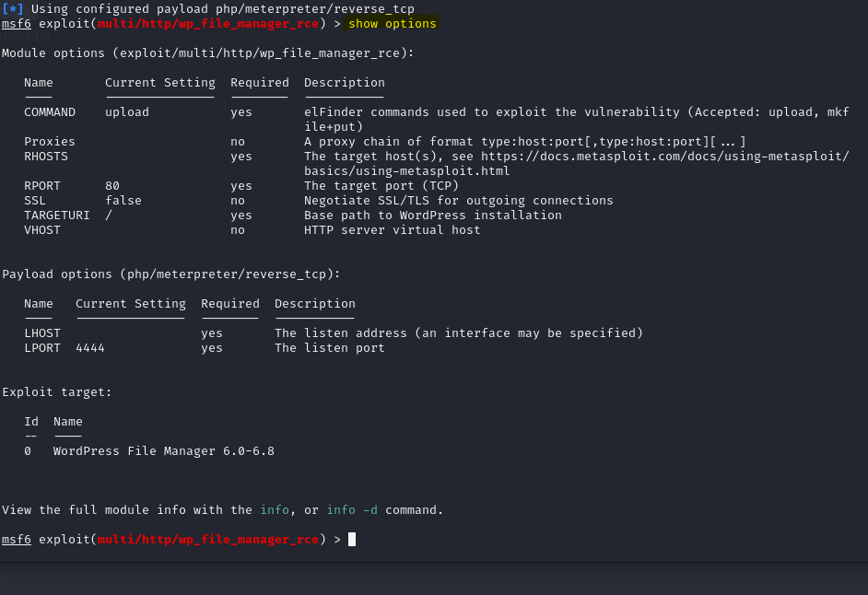The width and height of the screenshot is (868, 595).
Task: Select the SSL option name
Action: 35,201
